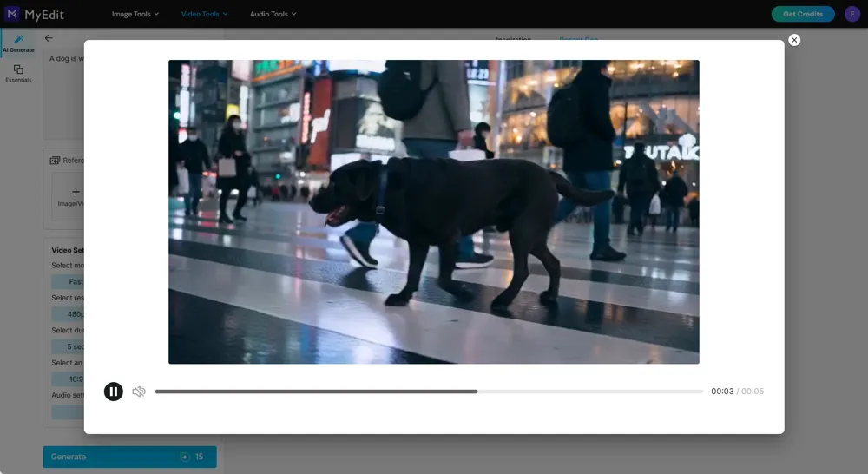Open the Image Tools menu
The width and height of the screenshot is (868, 474).
coord(135,14)
